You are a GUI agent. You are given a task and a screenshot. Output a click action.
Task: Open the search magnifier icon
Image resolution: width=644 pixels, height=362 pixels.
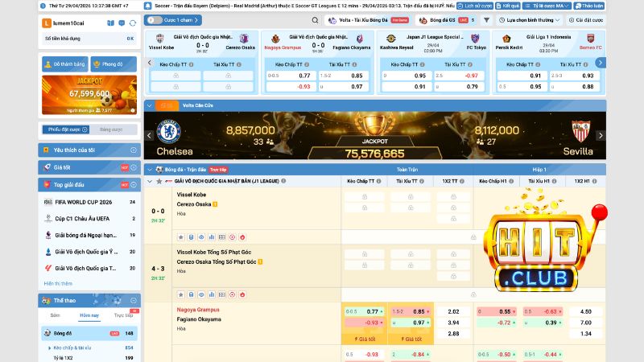point(315,20)
